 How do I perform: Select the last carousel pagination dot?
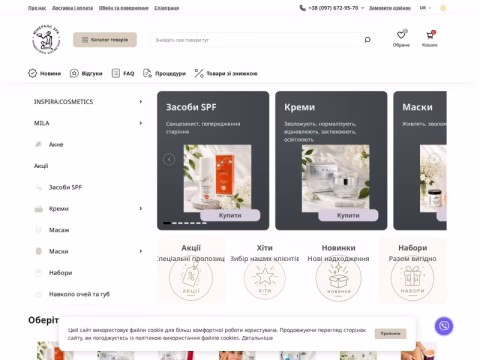204,223
